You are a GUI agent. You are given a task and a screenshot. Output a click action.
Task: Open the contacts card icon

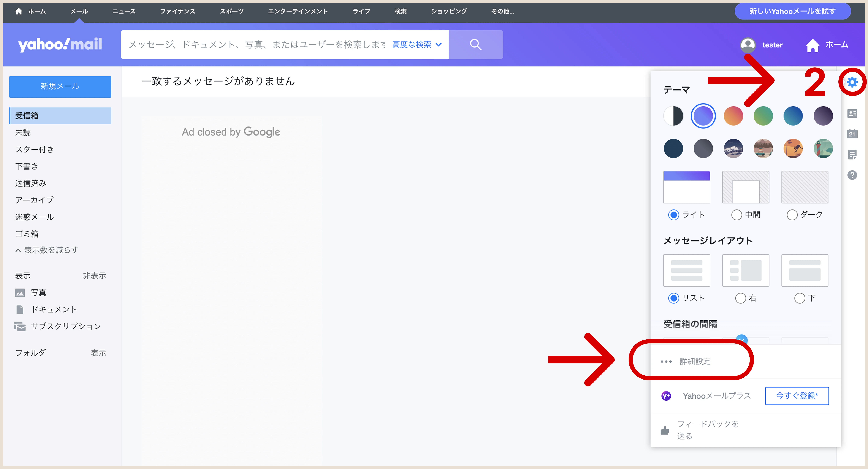click(852, 114)
